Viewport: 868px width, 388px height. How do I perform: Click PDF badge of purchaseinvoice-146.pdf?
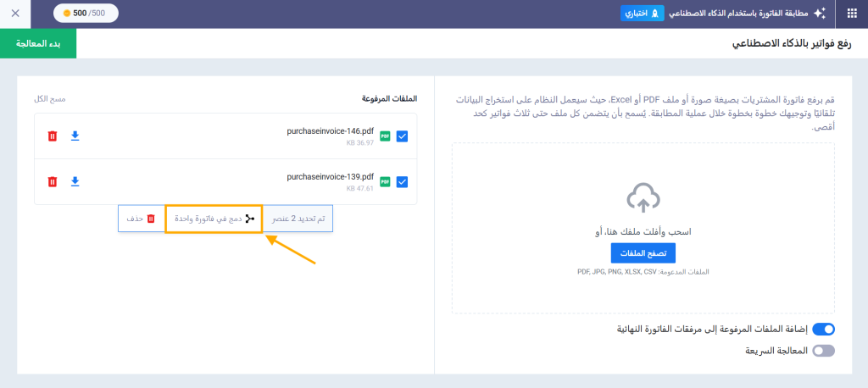pyautogui.click(x=385, y=136)
